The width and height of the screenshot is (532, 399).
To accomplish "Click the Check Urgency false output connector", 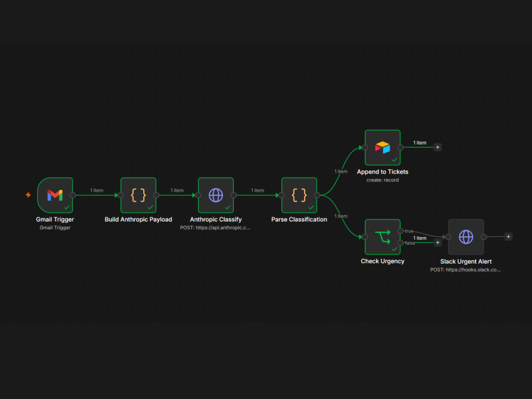I will point(401,243).
